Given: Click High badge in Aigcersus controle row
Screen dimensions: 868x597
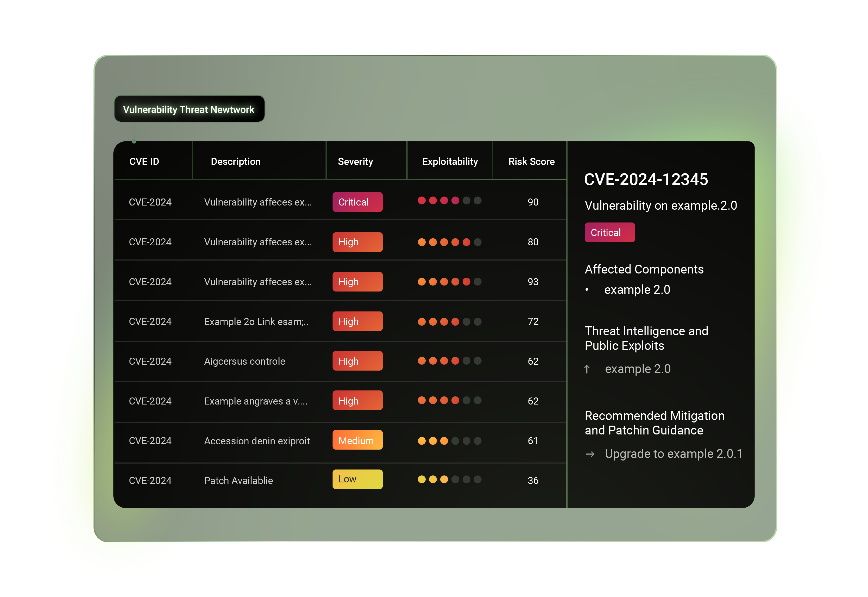Looking at the screenshot, I should [x=357, y=361].
